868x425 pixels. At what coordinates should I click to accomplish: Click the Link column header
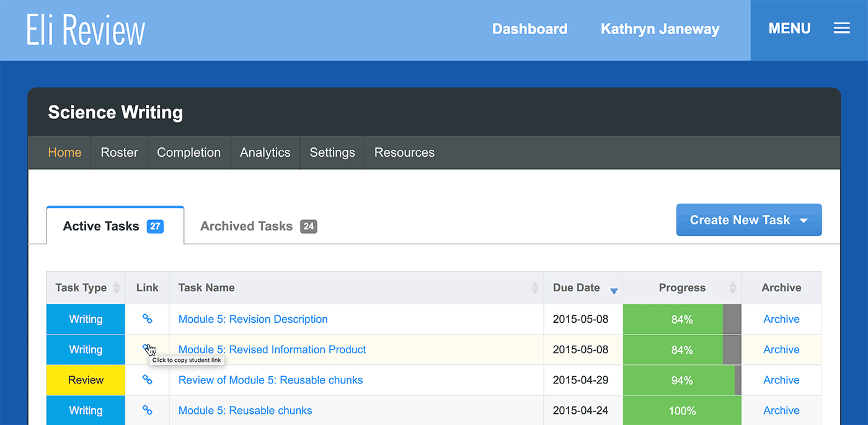[148, 287]
